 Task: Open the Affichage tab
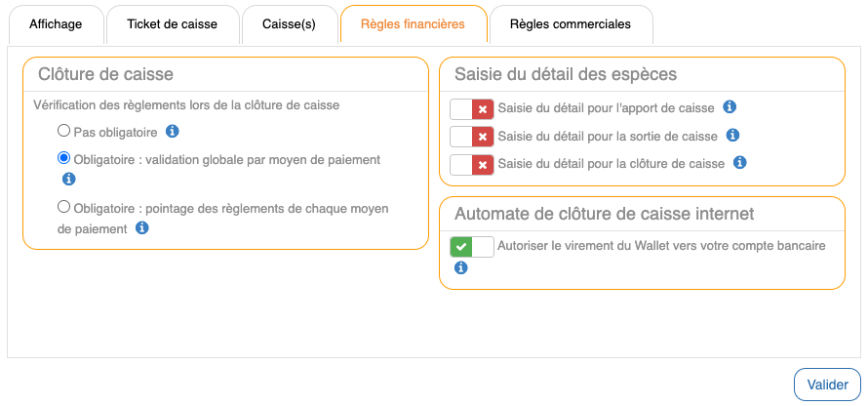56,24
